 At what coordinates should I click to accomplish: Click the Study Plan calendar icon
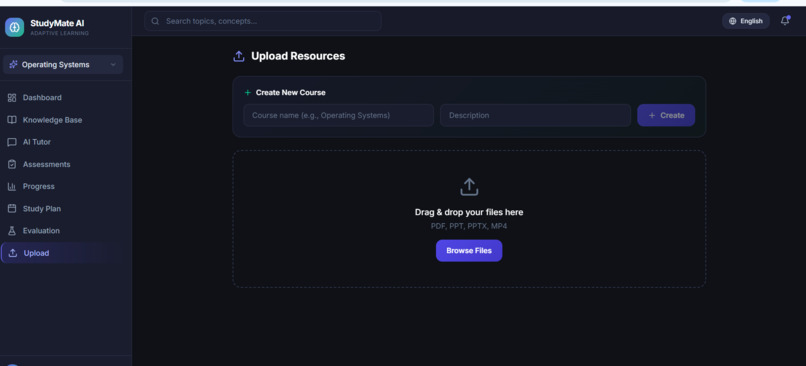12,209
